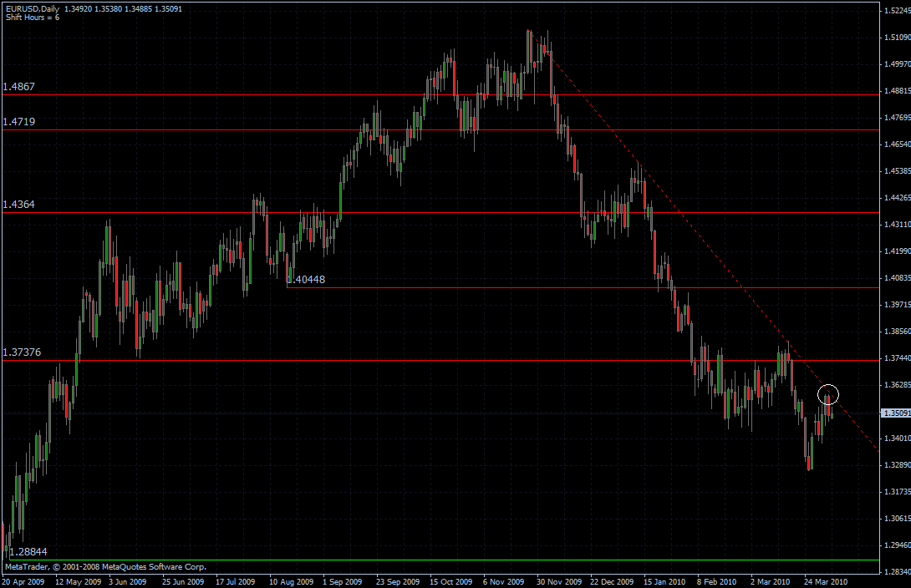Click the MetaTrader MetaQuotes copyright text
This screenshot has height=588, width=911.
click(106, 566)
